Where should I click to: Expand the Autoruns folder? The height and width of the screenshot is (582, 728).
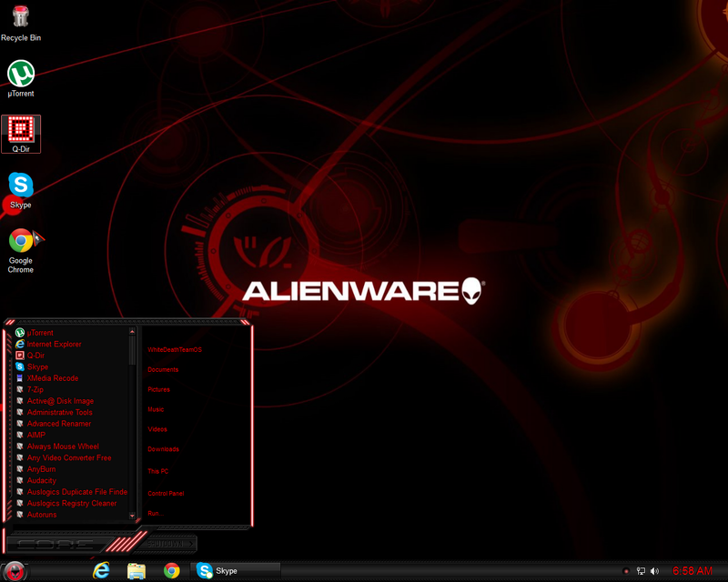(36, 515)
